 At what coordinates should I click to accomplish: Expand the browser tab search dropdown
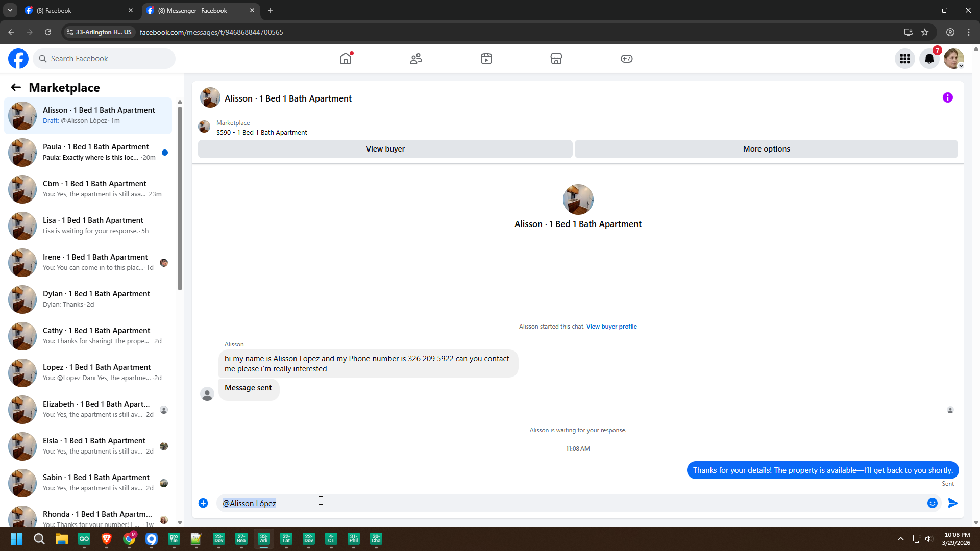coord(10,10)
